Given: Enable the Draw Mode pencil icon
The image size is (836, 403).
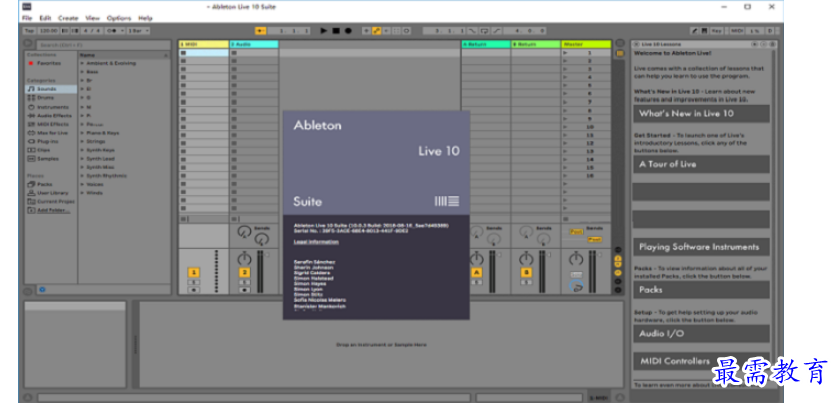Looking at the screenshot, I should click(695, 31).
